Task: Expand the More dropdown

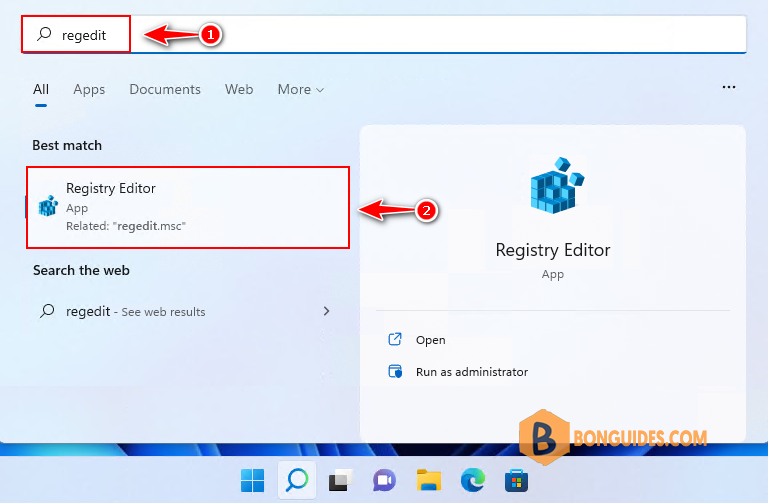Action: point(301,89)
